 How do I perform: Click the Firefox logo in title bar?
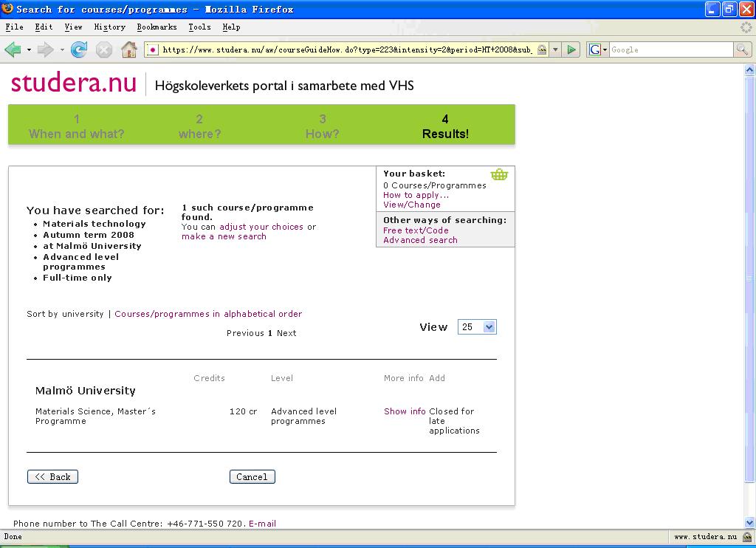tap(7, 9)
